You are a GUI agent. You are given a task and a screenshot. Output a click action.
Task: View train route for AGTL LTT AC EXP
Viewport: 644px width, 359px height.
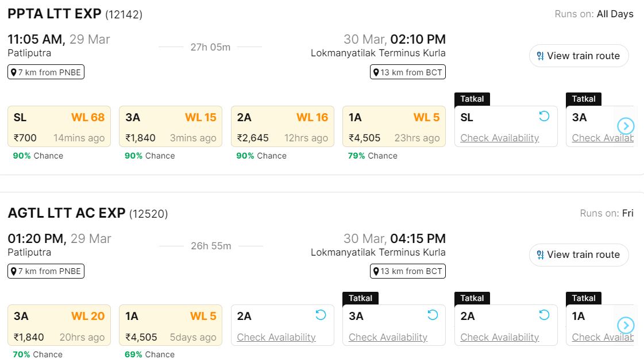pyautogui.click(x=579, y=254)
